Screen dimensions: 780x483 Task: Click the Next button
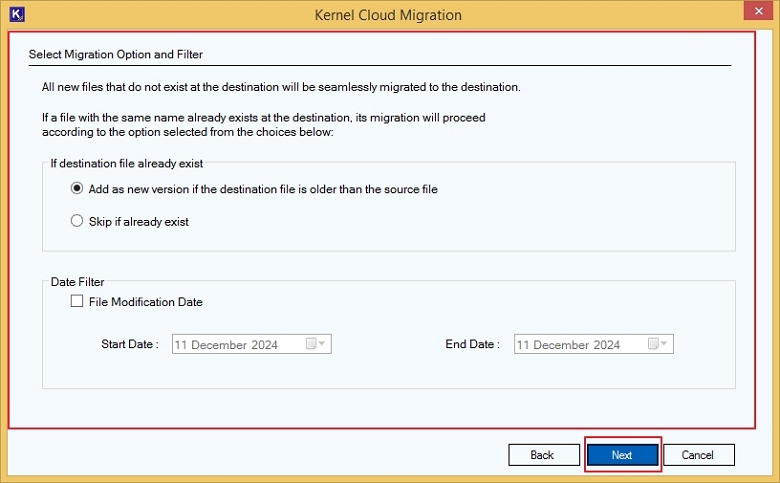(x=622, y=455)
